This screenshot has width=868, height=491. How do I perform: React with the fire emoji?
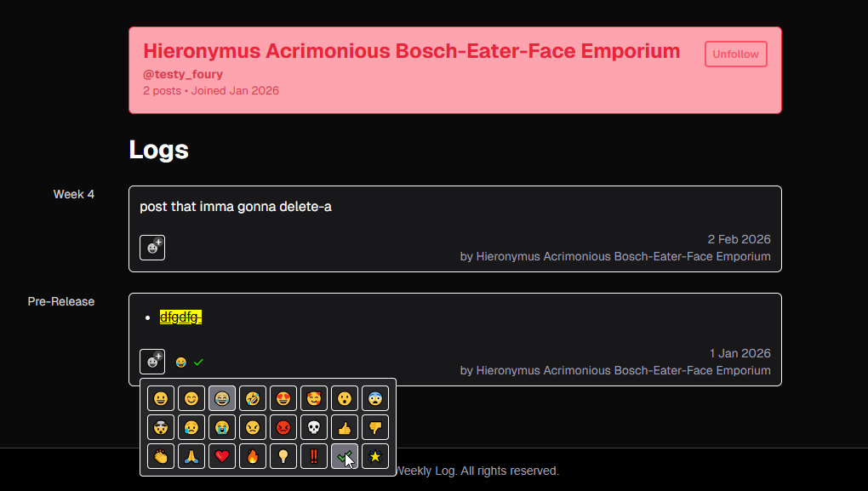[x=253, y=456]
